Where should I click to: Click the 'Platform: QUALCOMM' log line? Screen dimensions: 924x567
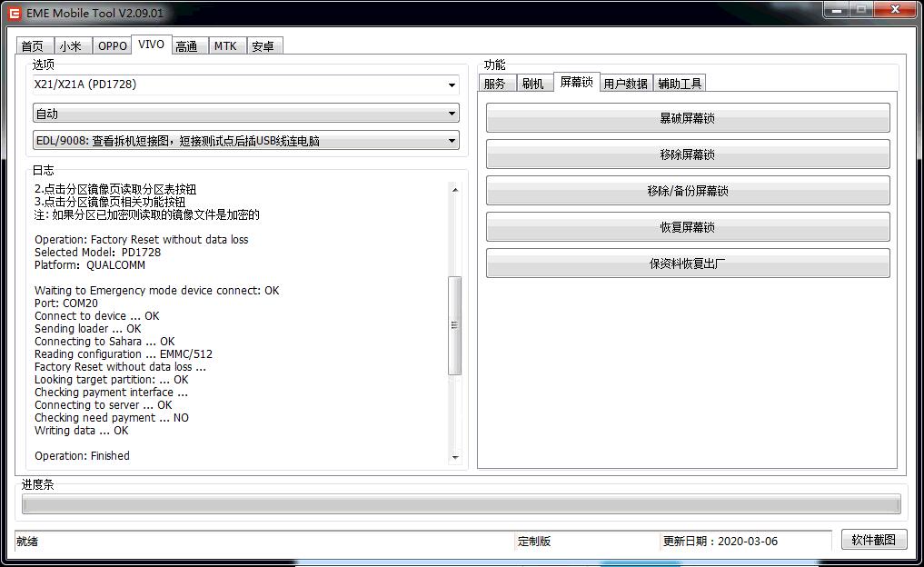click(x=90, y=265)
